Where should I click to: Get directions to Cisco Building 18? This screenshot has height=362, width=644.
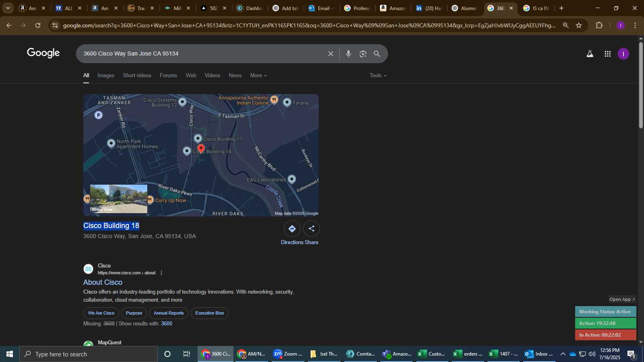click(292, 228)
